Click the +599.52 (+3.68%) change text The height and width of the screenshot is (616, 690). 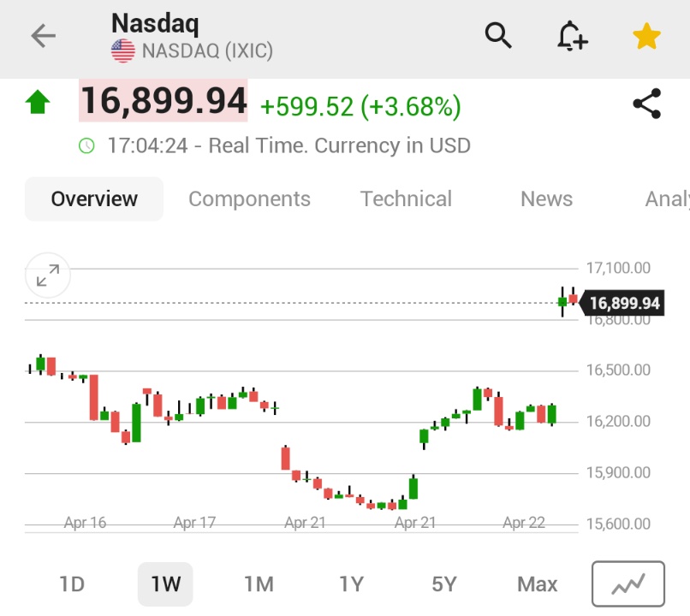click(x=360, y=106)
